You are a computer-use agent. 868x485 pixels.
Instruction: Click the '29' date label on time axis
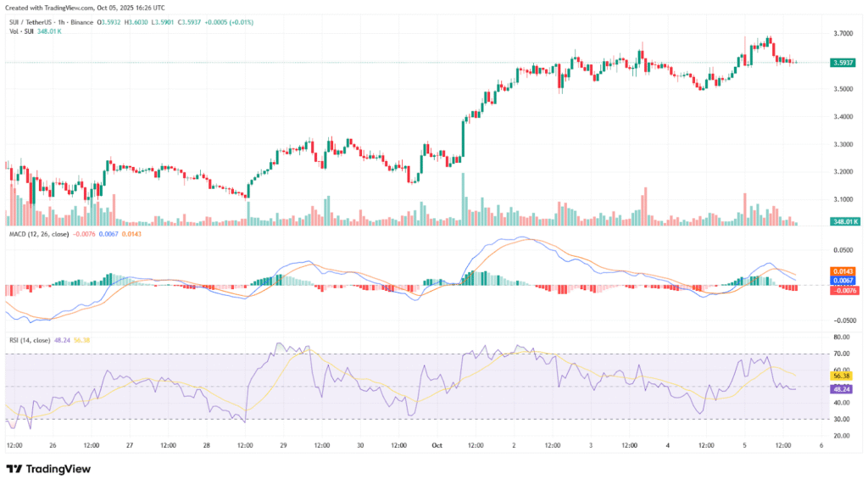point(284,444)
